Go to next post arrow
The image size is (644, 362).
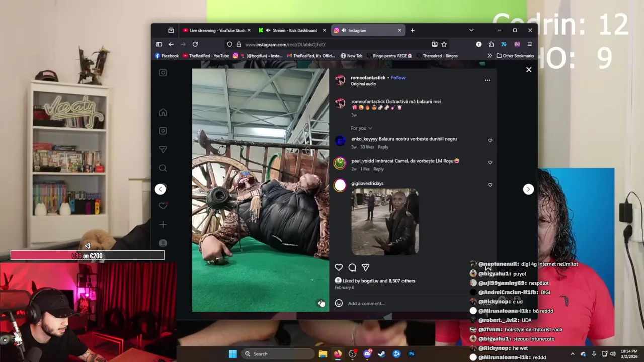click(x=528, y=189)
